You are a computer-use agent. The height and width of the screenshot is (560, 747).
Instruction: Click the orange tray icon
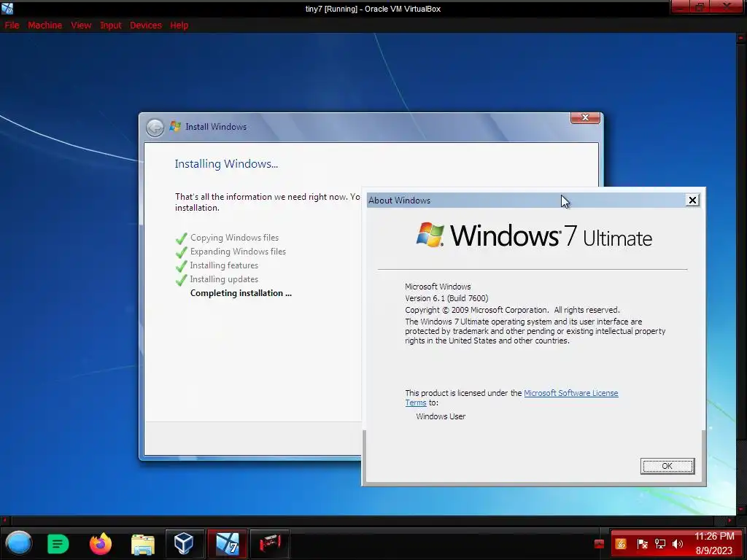(621, 544)
